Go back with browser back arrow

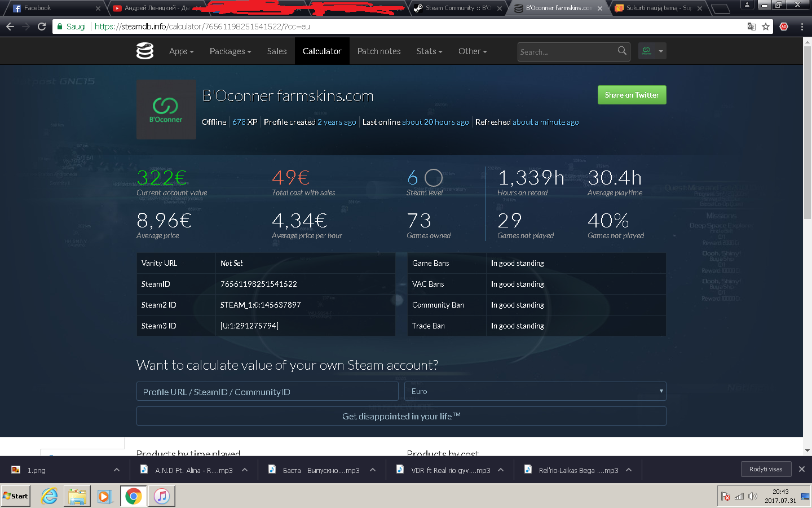point(10,27)
